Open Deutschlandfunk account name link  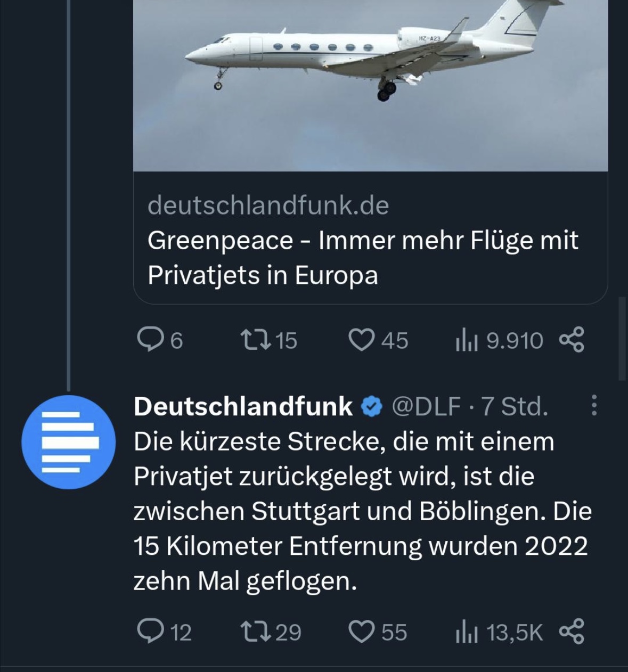tap(243, 406)
